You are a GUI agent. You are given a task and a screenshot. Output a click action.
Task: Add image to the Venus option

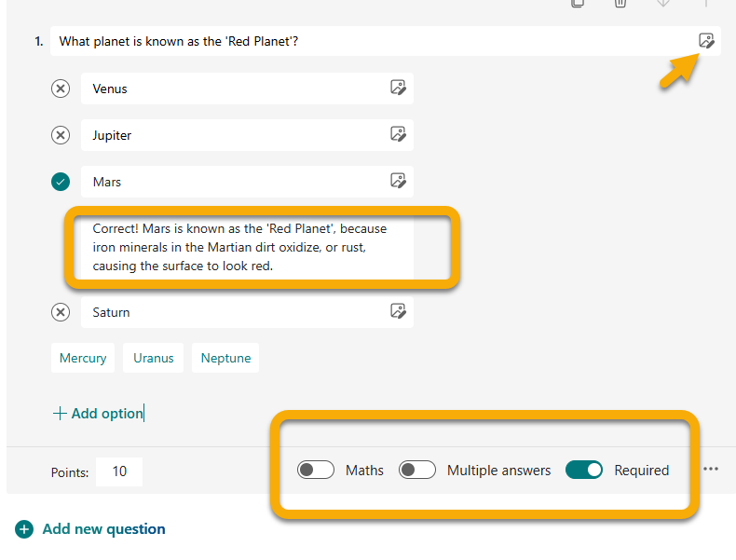pyautogui.click(x=398, y=89)
